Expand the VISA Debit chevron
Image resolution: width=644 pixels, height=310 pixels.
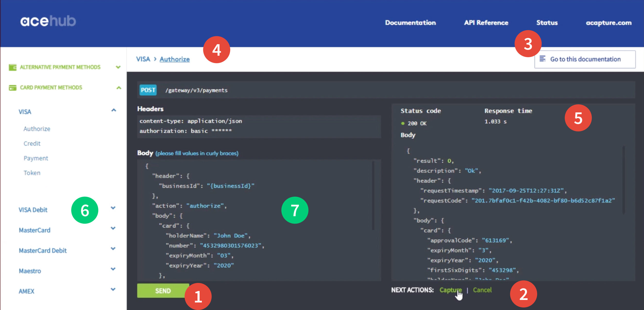(113, 208)
